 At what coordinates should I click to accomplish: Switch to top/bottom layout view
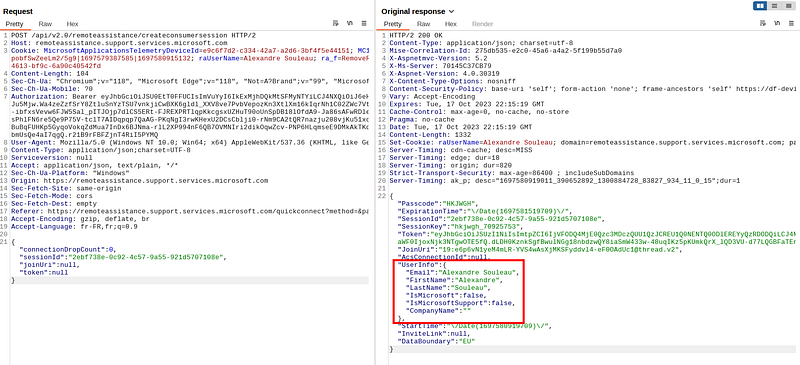coord(774,6)
